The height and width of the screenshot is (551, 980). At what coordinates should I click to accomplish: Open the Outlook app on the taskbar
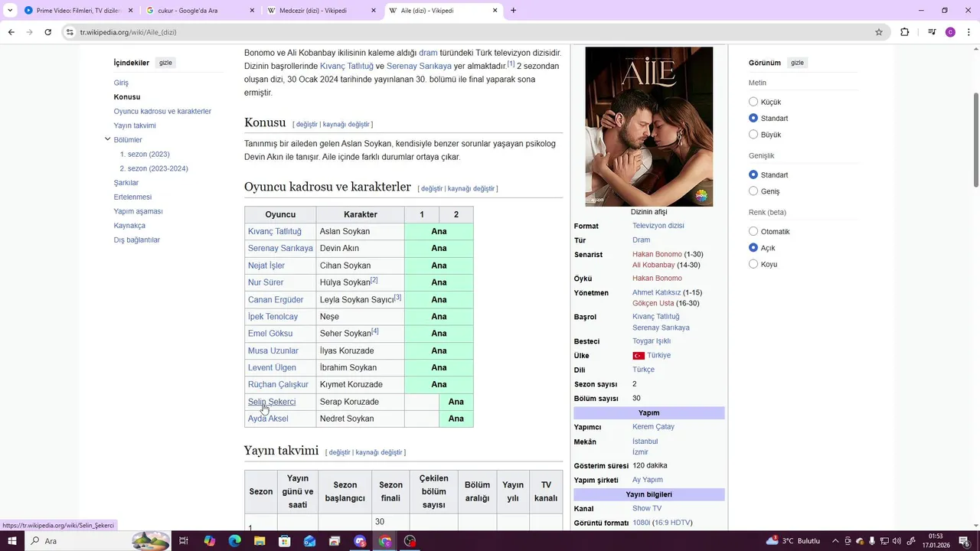(309, 541)
